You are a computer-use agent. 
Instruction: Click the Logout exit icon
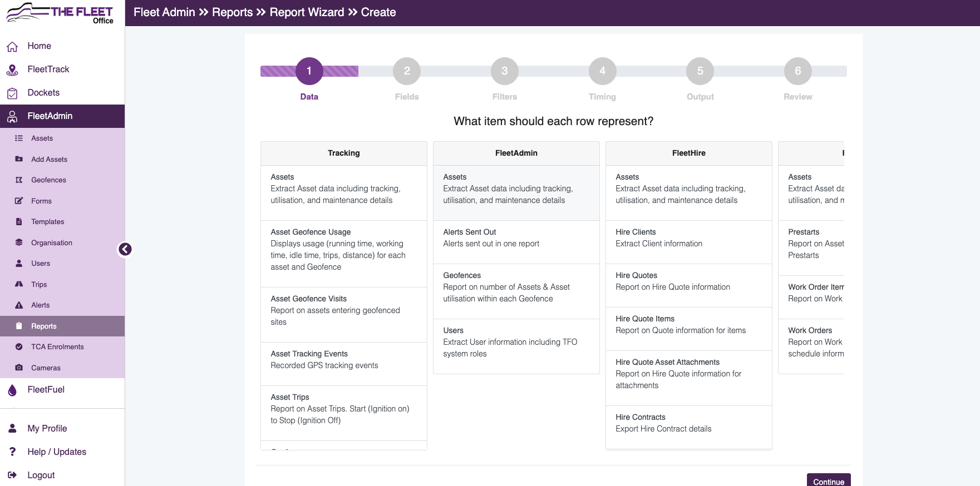[12, 475]
